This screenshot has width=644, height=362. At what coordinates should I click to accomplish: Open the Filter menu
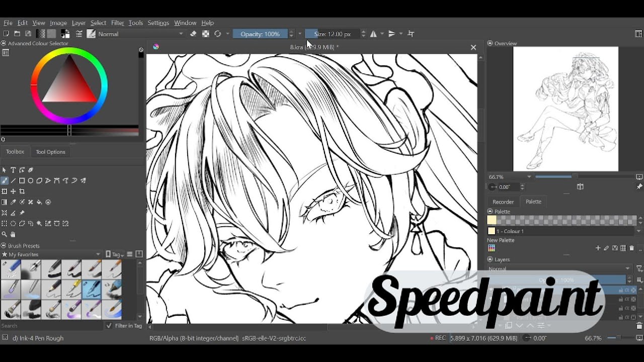tap(117, 23)
